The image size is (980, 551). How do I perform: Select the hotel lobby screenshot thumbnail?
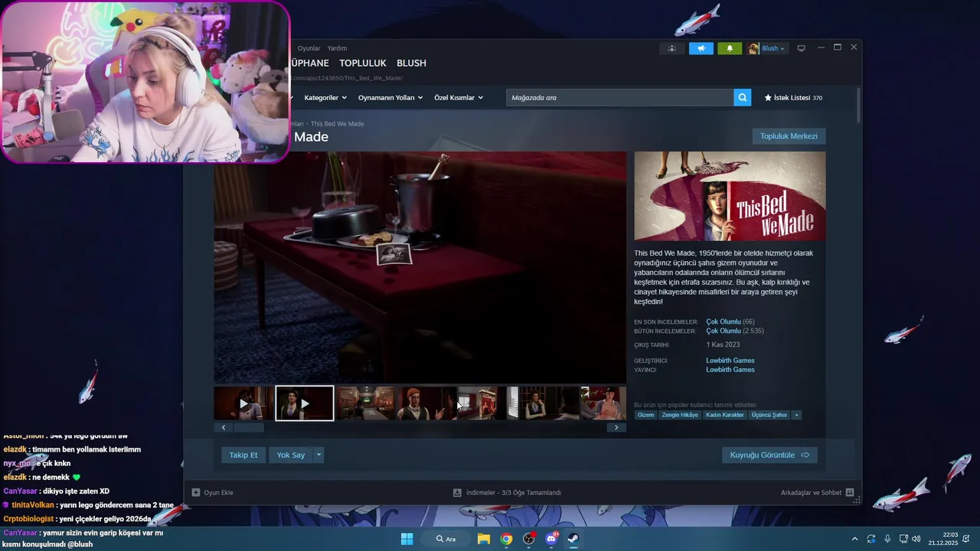[x=366, y=403]
